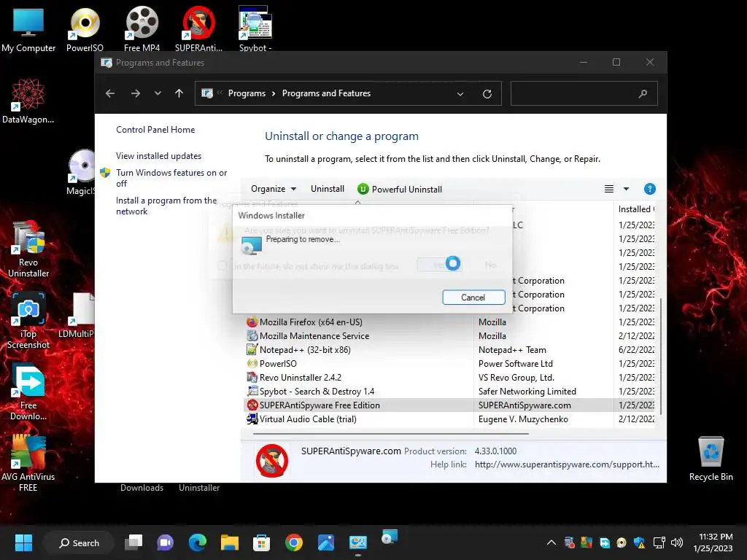Open view options dropdown arrow

[626, 189]
